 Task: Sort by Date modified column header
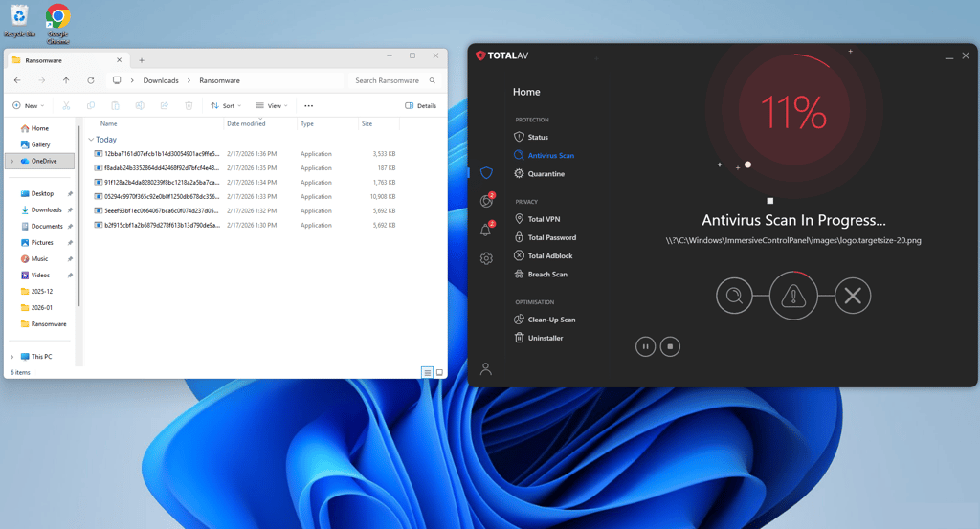(246, 123)
